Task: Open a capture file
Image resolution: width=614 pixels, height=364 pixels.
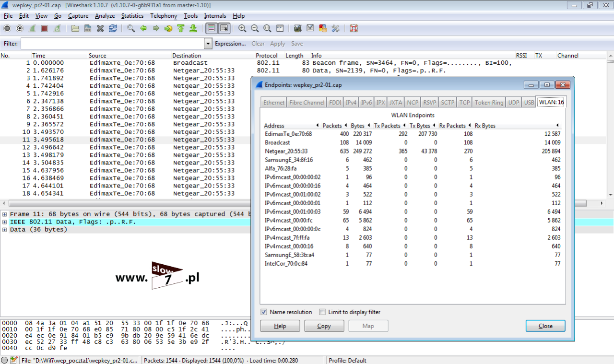Action: coord(75,28)
